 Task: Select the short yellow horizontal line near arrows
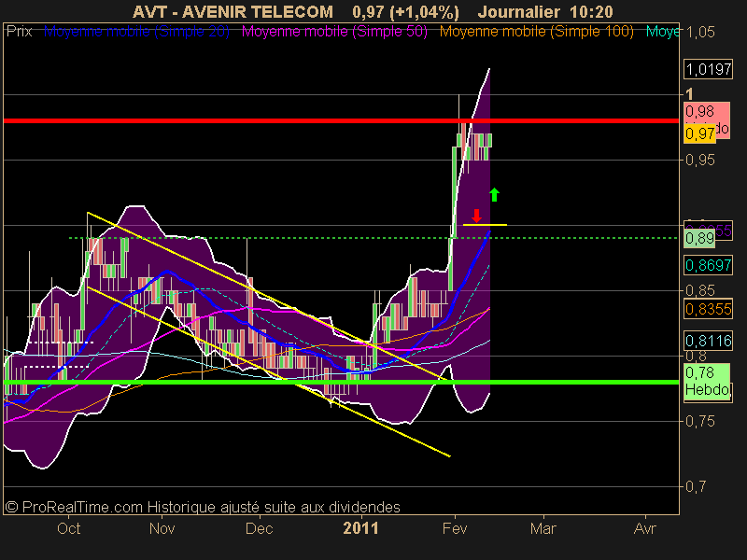coord(485,224)
